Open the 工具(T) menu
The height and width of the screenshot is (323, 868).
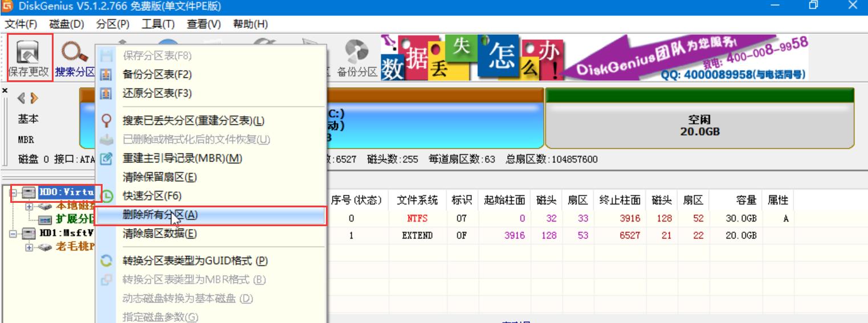click(158, 24)
